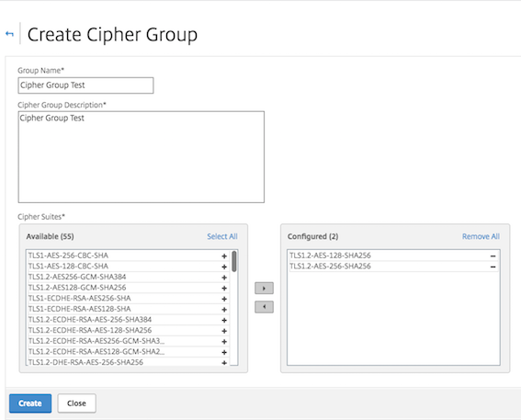Remove TLS1.2-AES-128-SHA256 with its minus icon
Screen dimensions: 521x420
493,255
